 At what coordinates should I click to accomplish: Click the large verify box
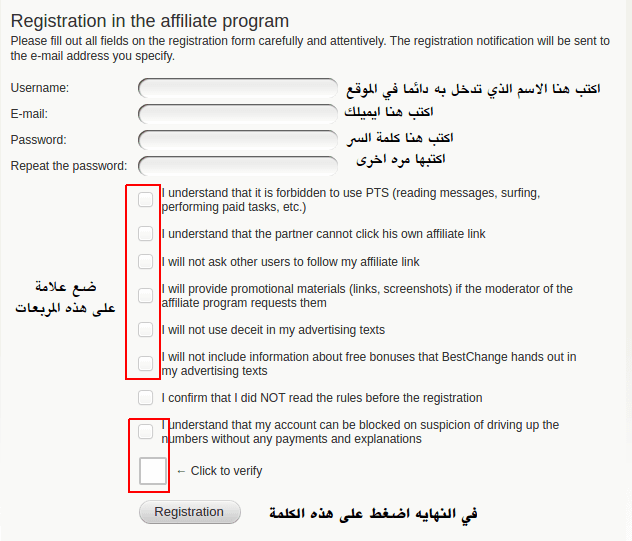pos(153,470)
